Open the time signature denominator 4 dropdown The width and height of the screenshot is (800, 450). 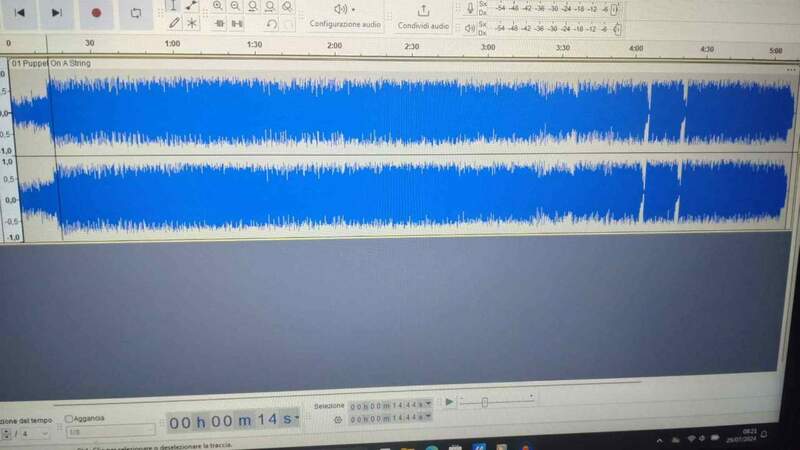pyautogui.click(x=35, y=434)
